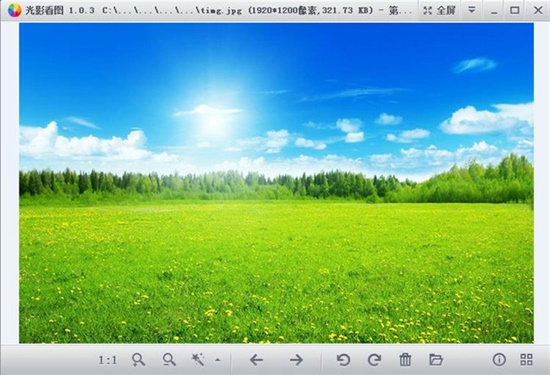Viewport: 550px width, 375px height.
Task: Open a file with the folder icon
Action: (x=436, y=360)
